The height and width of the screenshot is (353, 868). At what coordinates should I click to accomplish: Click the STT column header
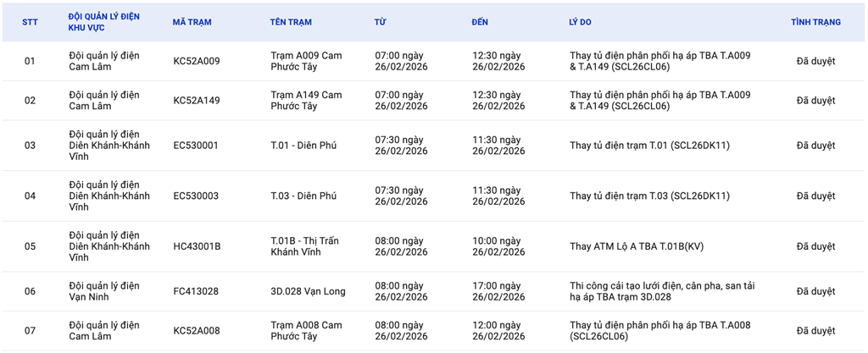tap(30, 22)
